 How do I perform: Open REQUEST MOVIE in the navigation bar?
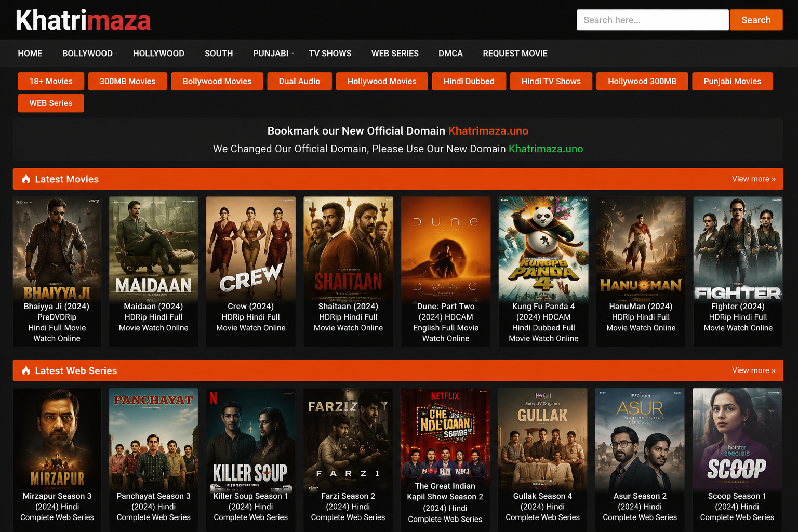515,53
